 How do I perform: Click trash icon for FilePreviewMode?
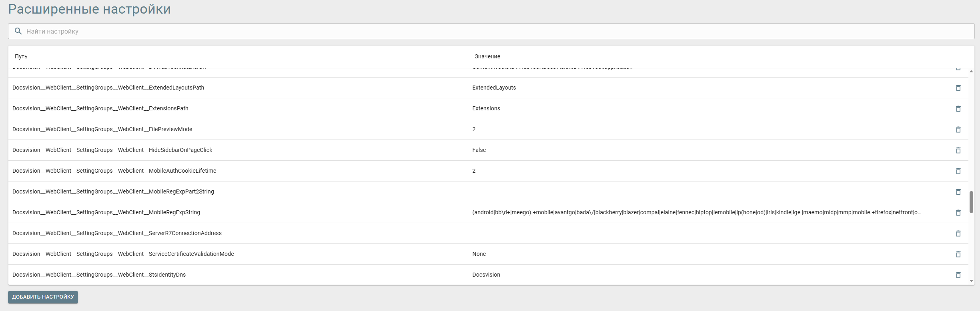tap(958, 130)
